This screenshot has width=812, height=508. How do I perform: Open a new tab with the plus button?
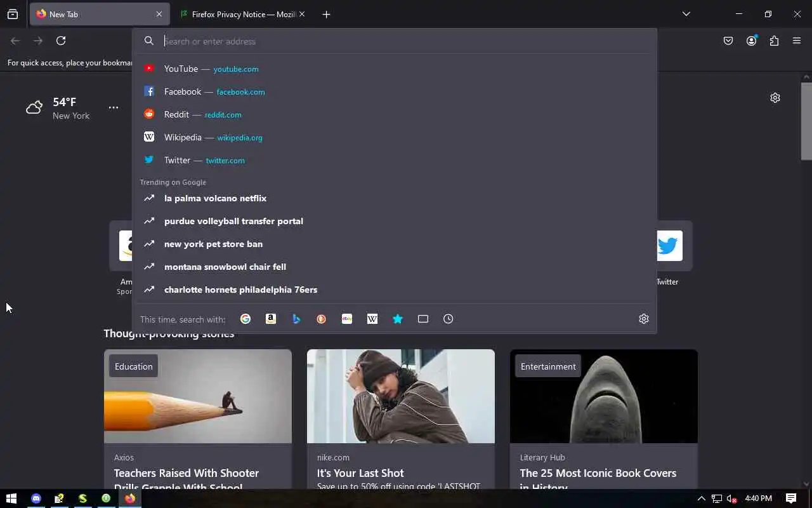pyautogui.click(x=326, y=14)
